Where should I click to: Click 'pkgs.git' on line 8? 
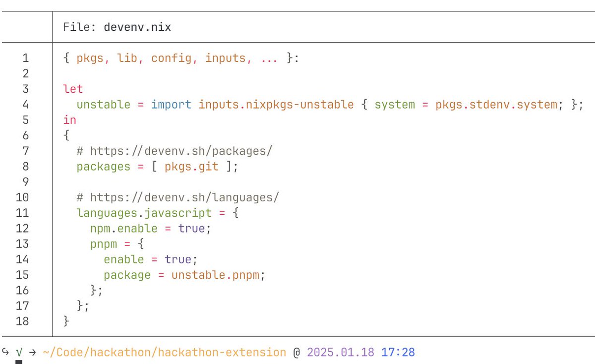coord(191,167)
